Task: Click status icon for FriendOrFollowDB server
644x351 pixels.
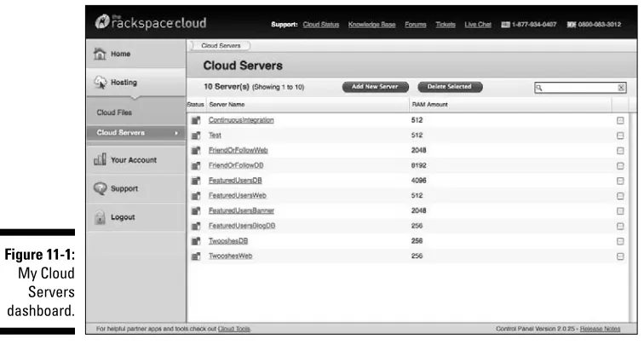Action: [196, 166]
